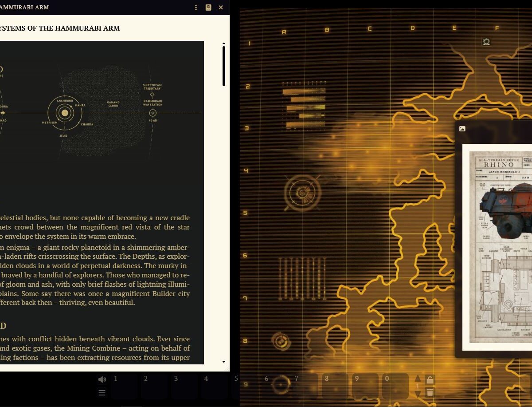The width and height of the screenshot is (532, 407).
Task: Go to the previous hotbar page with up arrow
Action: (418, 379)
